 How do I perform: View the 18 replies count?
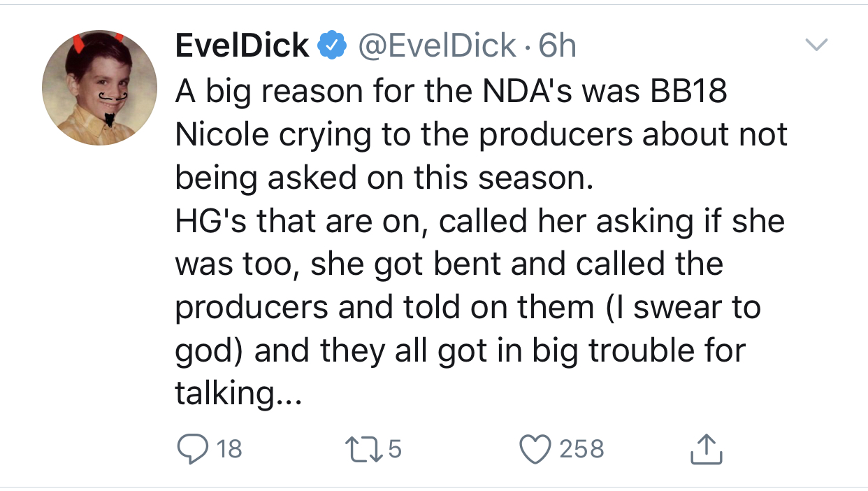pos(229,449)
